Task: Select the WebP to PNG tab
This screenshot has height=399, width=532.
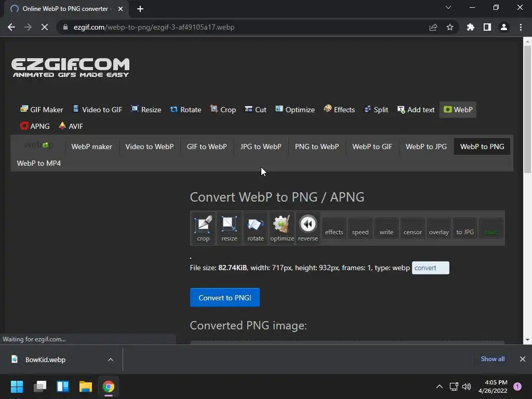Action: click(482, 147)
